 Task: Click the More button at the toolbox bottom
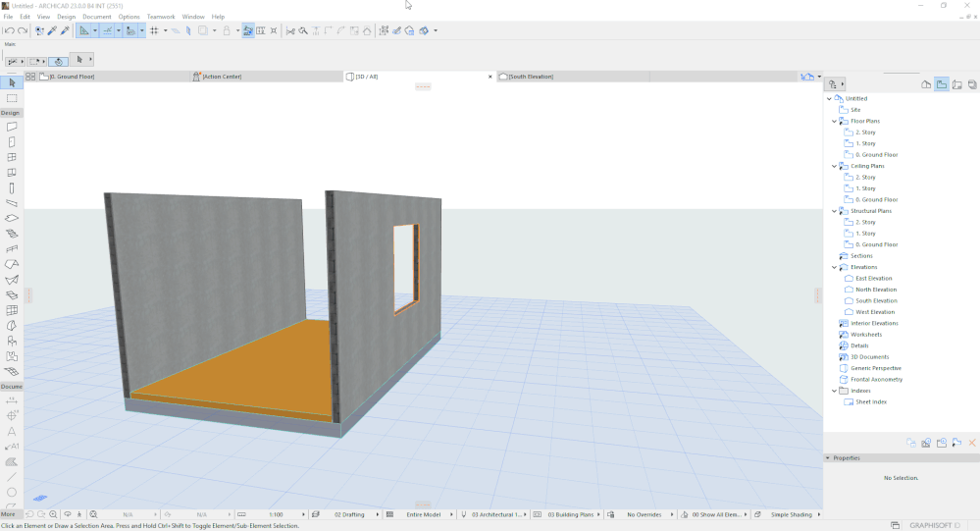(x=9, y=514)
